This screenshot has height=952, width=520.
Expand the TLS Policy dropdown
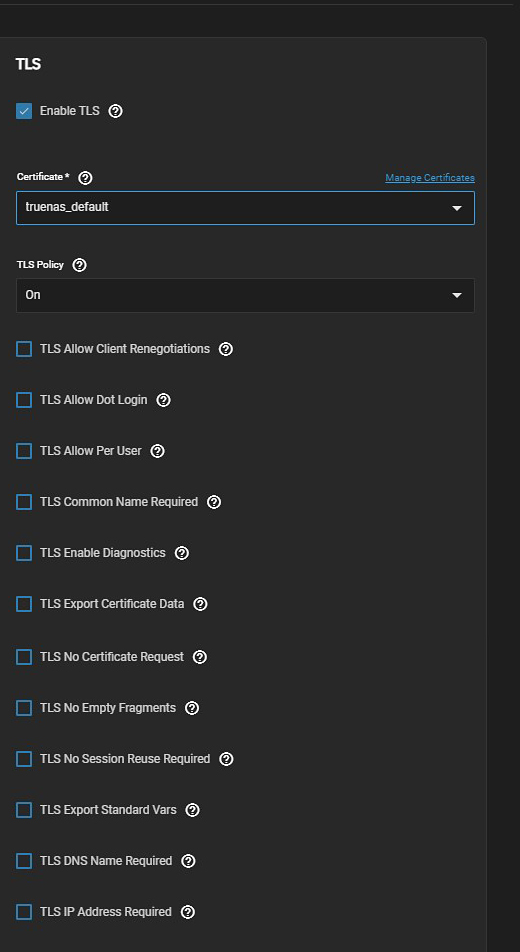[x=245, y=295]
